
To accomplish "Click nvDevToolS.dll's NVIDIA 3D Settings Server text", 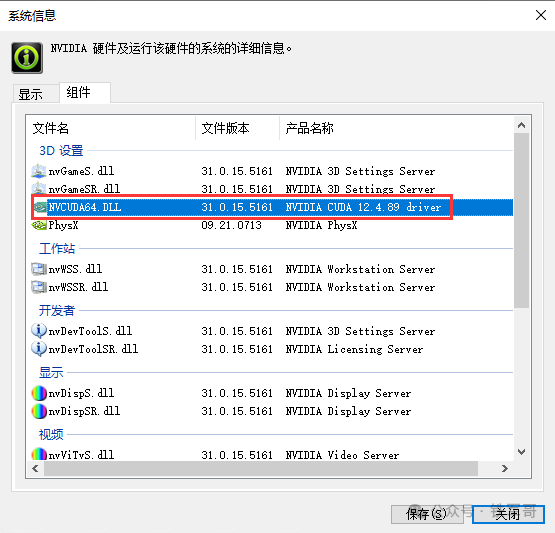I will (360, 331).
